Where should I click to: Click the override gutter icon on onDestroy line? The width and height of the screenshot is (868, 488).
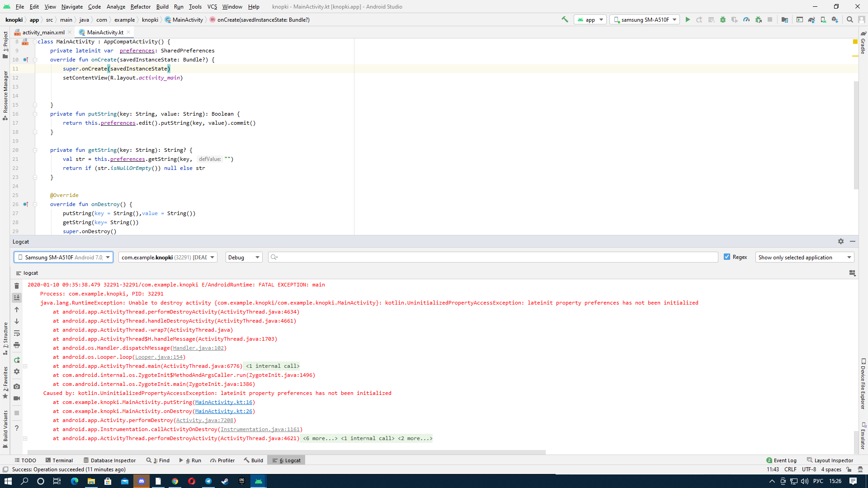coord(26,204)
